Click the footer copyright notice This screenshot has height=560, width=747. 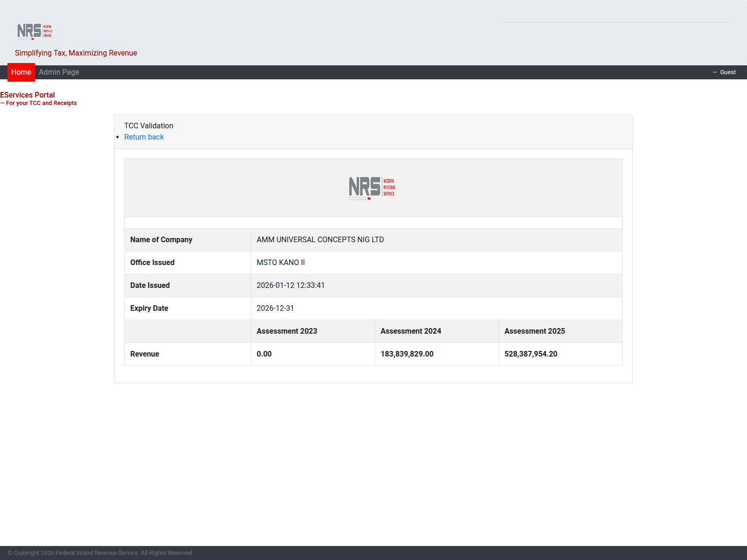point(100,553)
